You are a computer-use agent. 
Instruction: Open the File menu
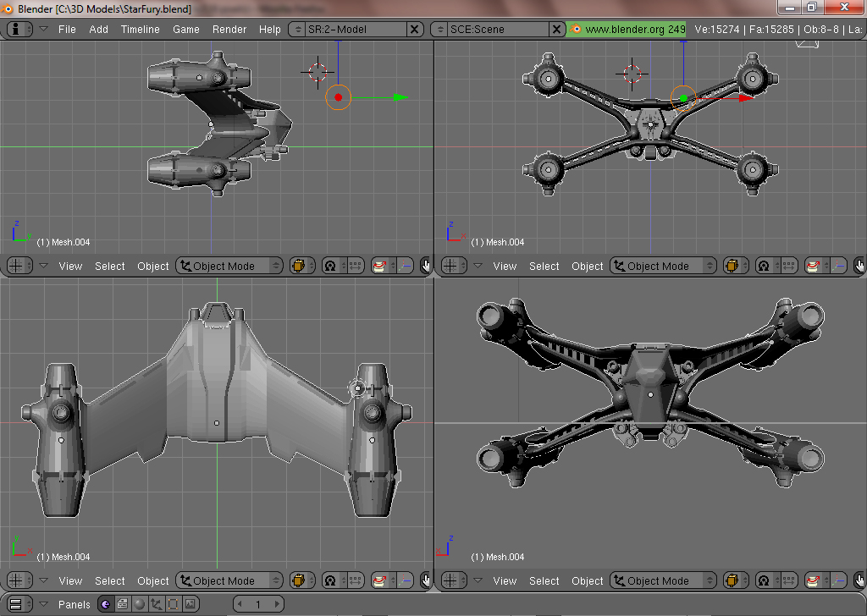tap(67, 29)
